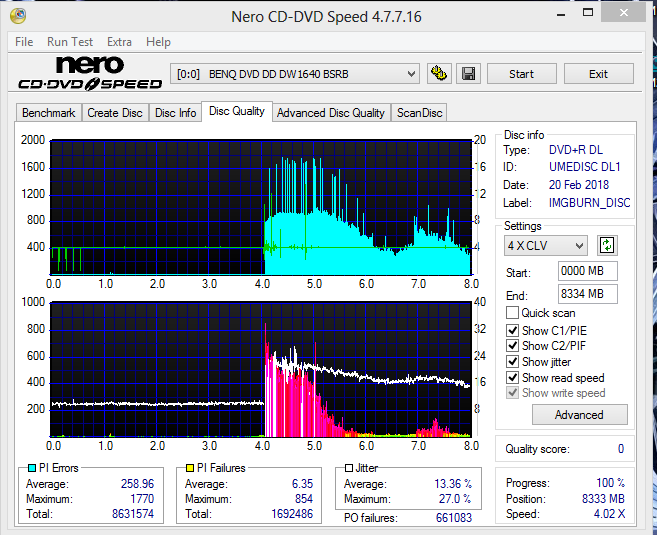The height and width of the screenshot is (535, 657).
Task: Click the disabled Show write speed checkbox
Action: pyautogui.click(x=512, y=393)
